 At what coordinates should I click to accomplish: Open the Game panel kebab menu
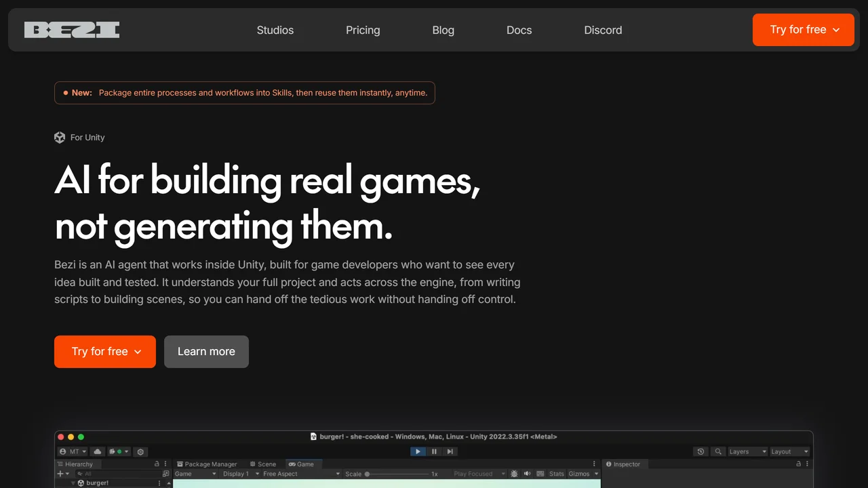(595, 464)
